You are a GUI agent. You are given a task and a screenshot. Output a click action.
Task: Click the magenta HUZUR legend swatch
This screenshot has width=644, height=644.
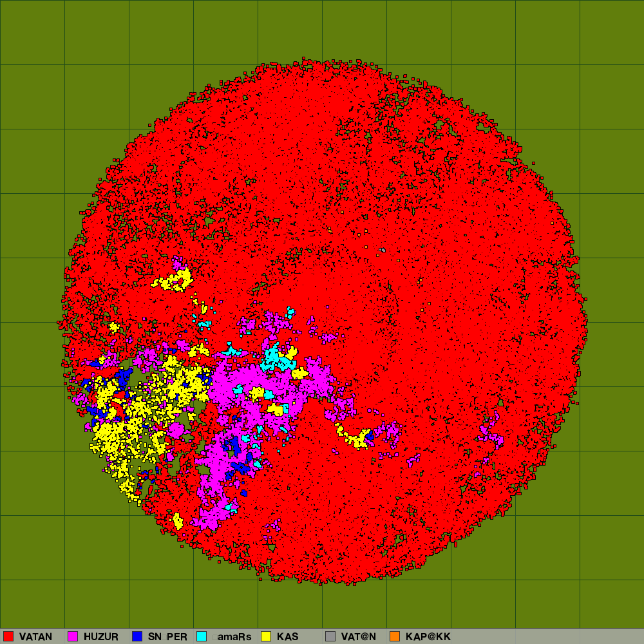point(73,636)
